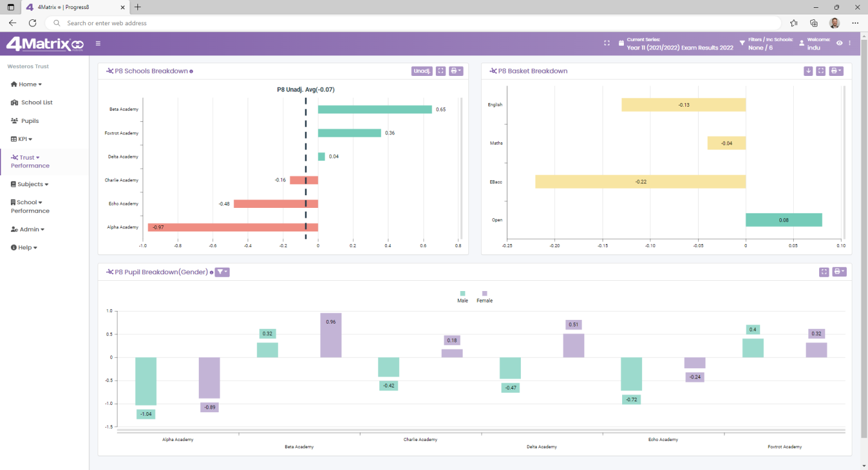Screen dimensions: 868x470
Task: Toggle the Unadj. button on Schools Breakdown
Action: [422, 71]
